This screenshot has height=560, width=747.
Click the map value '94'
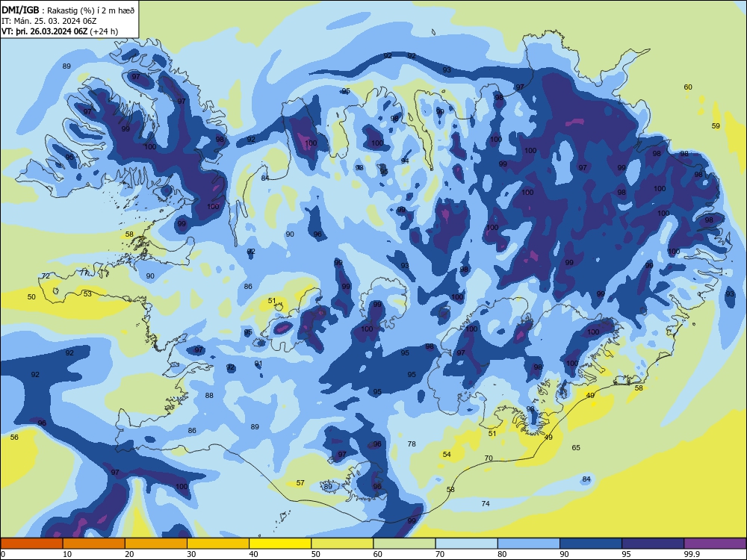point(405,161)
